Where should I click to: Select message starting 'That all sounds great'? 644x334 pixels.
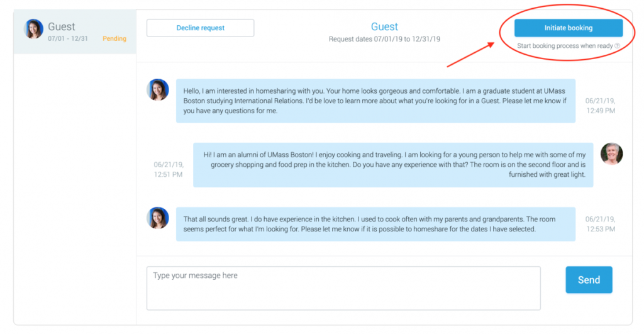click(x=376, y=224)
